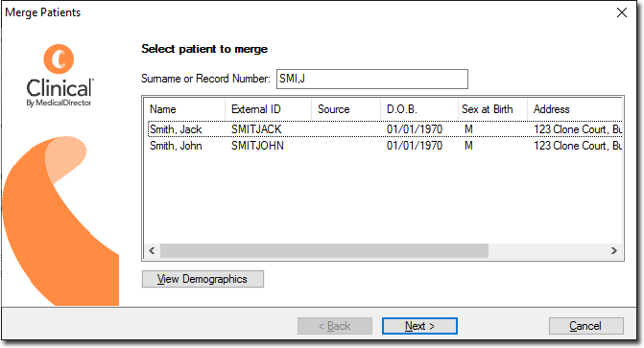Click the Address column header
This screenshot has height=348, width=644.
pos(575,109)
